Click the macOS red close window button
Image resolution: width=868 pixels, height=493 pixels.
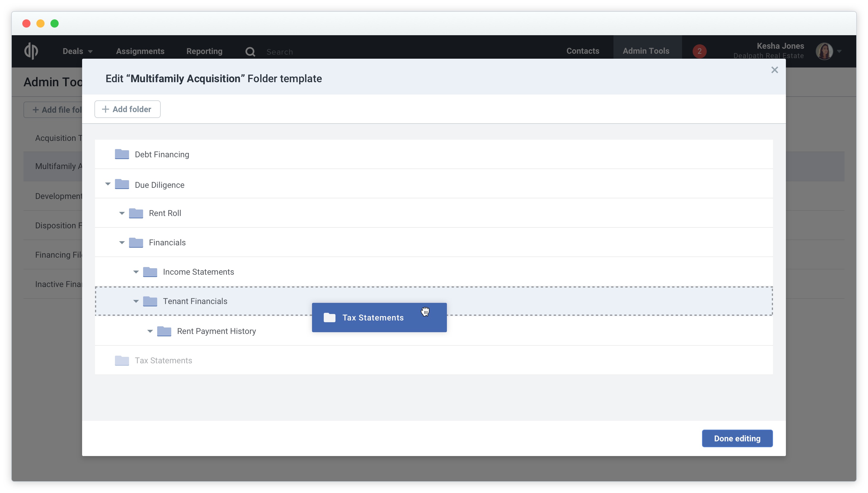(x=26, y=23)
